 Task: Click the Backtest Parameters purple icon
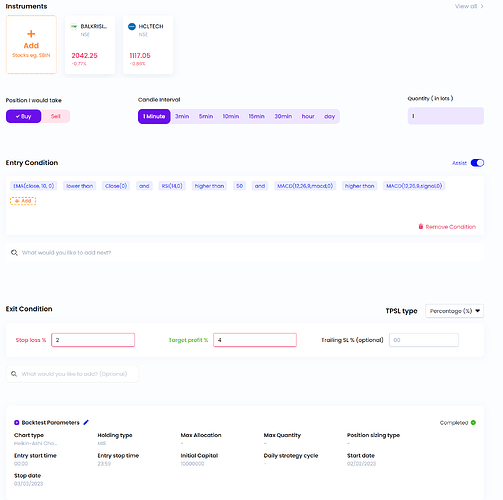17,423
